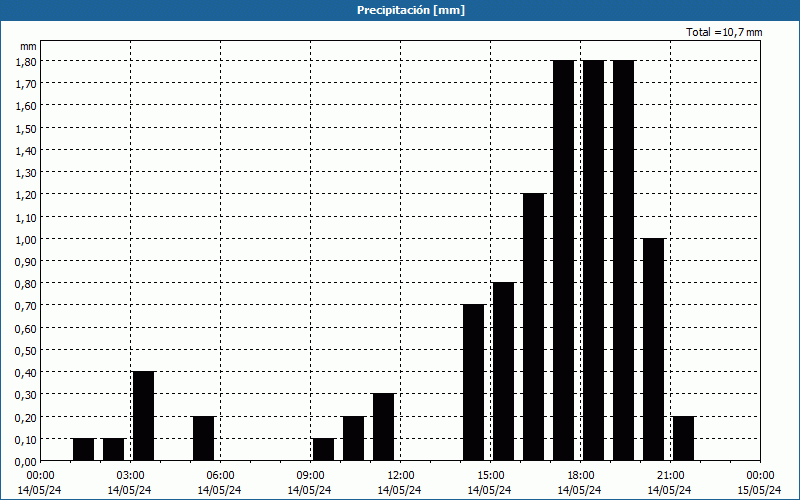The width and height of the screenshot is (800, 500).
Task: Select the 06:00 time label
Action: [220, 476]
